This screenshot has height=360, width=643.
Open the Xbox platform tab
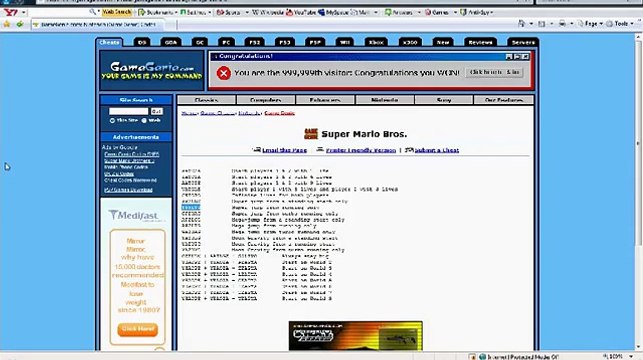(x=376, y=42)
